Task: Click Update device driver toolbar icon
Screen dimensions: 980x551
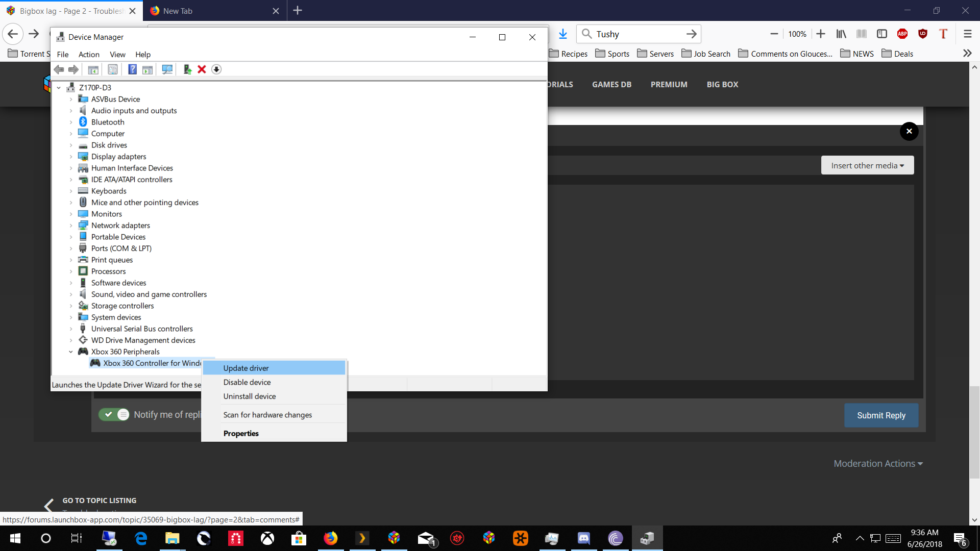Action: 187,69
